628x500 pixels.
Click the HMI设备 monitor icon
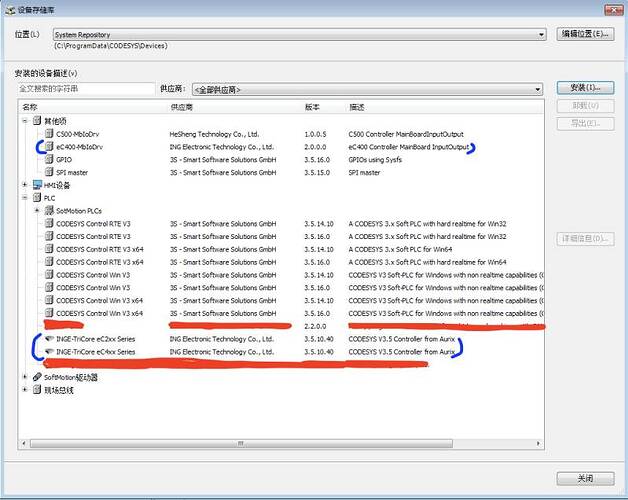pyautogui.click(x=37, y=185)
